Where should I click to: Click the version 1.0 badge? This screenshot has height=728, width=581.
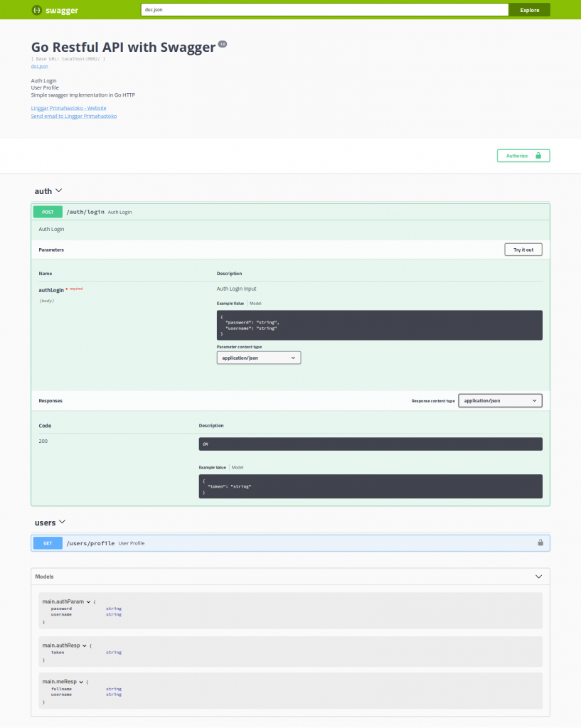223,44
